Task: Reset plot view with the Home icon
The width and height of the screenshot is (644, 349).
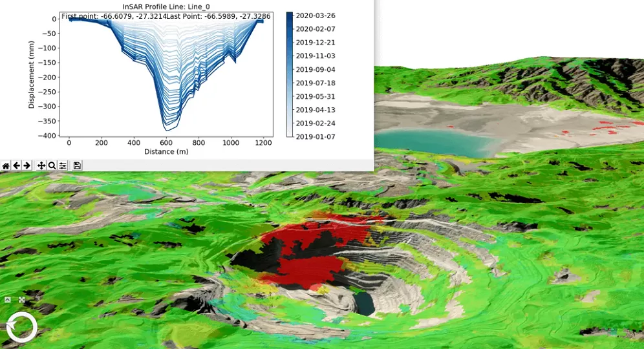Action: pyautogui.click(x=6, y=165)
